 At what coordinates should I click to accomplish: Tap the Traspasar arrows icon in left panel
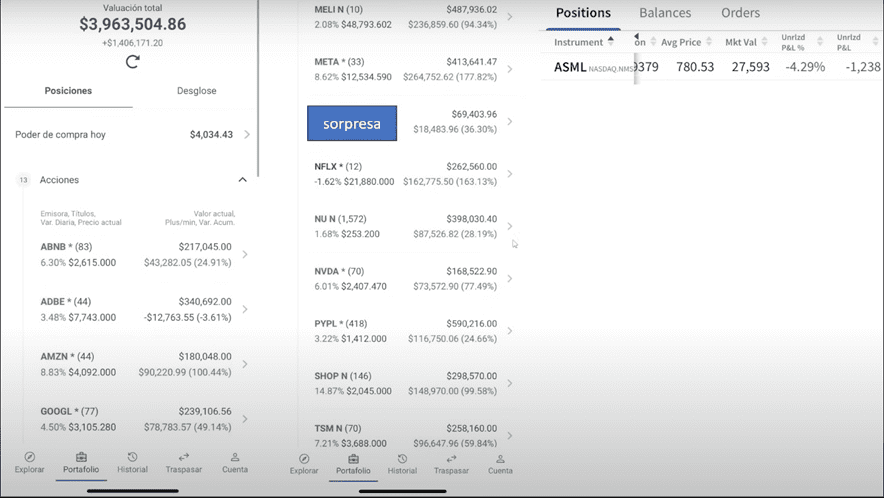pos(184,458)
